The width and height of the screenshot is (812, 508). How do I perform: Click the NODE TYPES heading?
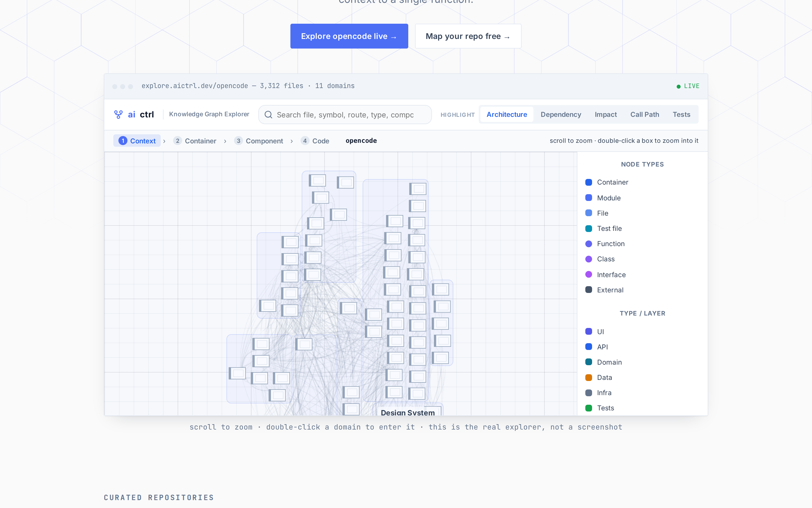tap(642, 164)
